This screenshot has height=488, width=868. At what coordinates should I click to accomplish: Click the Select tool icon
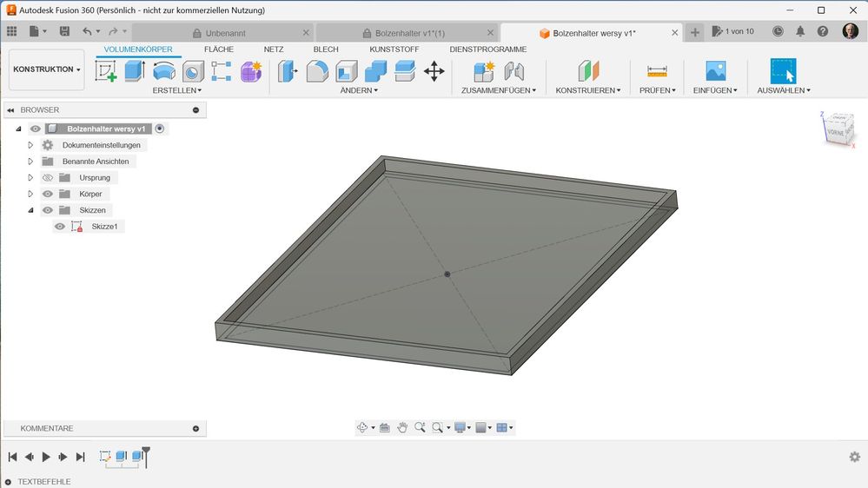click(784, 71)
